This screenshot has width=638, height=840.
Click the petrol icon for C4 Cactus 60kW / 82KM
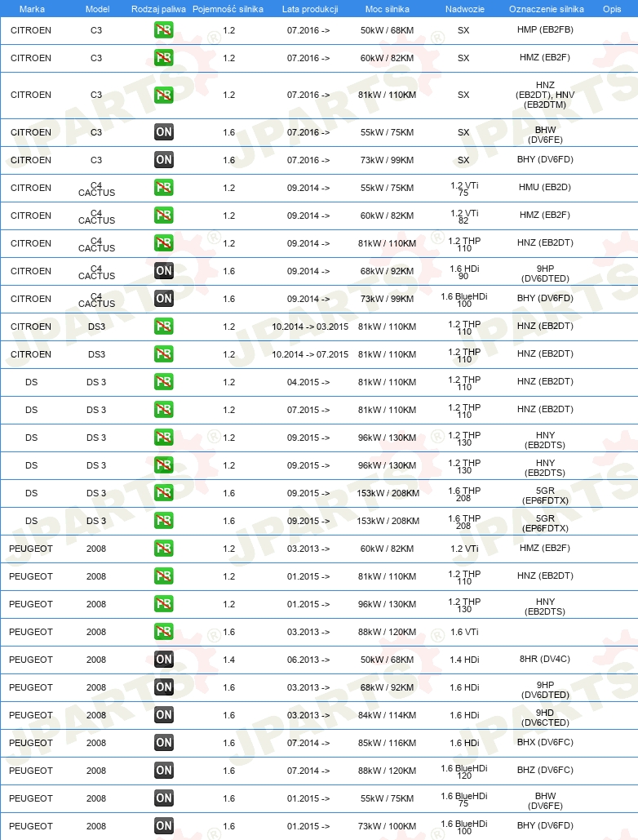click(164, 216)
